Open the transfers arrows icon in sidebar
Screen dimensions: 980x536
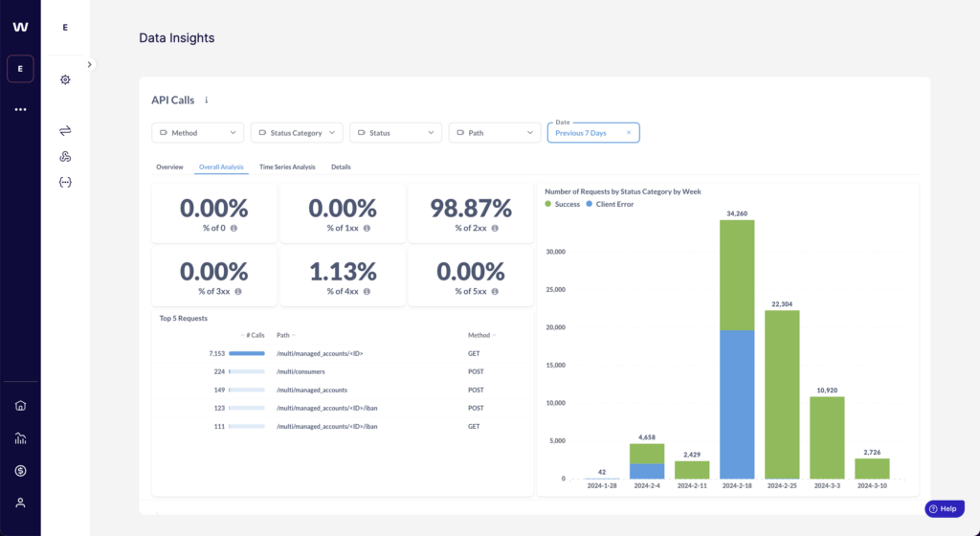[x=65, y=130]
